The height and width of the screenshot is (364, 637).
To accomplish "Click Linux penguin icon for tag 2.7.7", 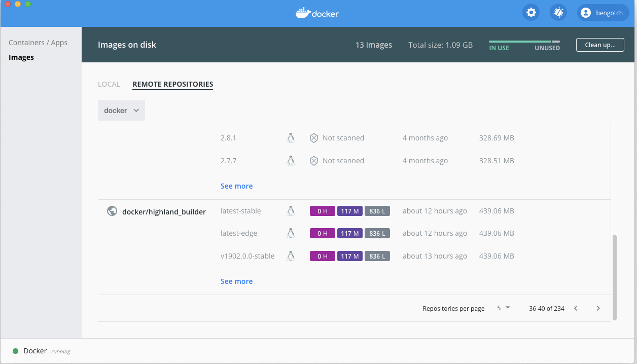I will 291,161.
